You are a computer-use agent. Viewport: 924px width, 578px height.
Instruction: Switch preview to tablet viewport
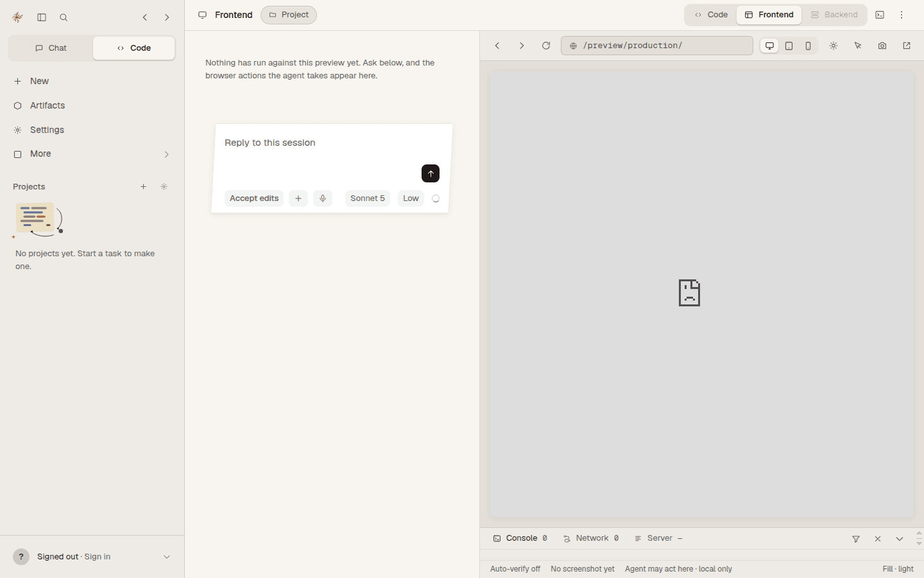tap(789, 46)
